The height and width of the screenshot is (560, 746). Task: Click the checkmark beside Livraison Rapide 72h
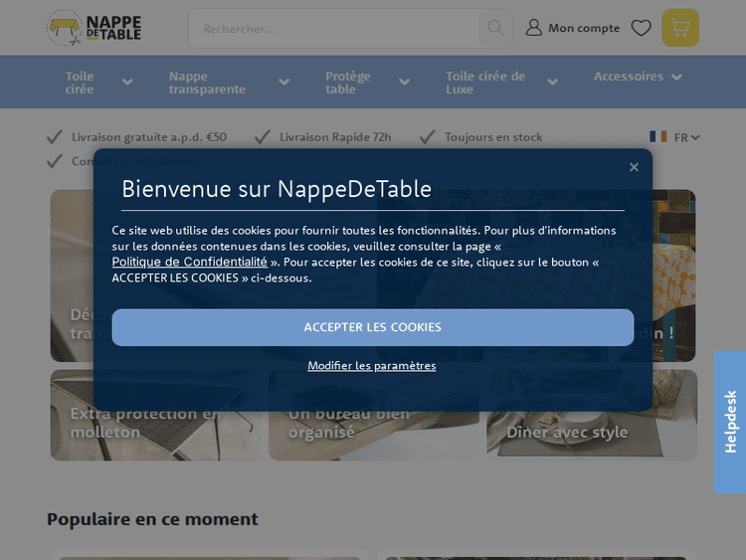pos(263,137)
